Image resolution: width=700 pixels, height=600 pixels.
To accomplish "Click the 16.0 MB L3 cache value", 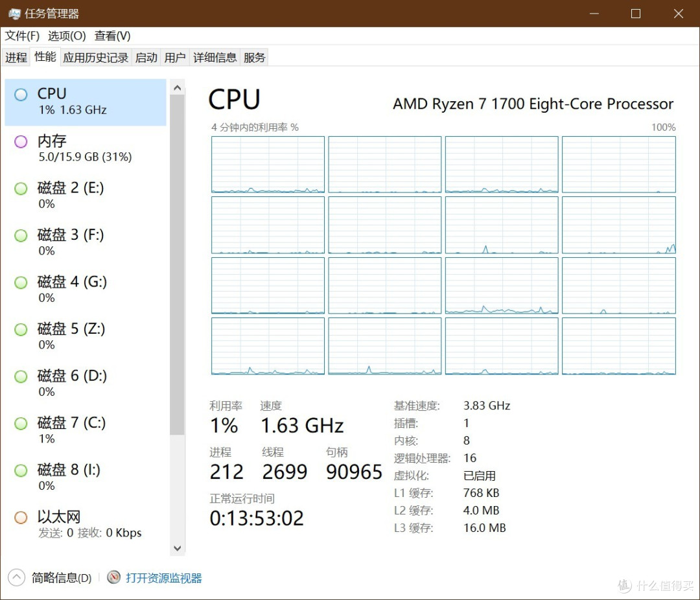I will point(484,527).
